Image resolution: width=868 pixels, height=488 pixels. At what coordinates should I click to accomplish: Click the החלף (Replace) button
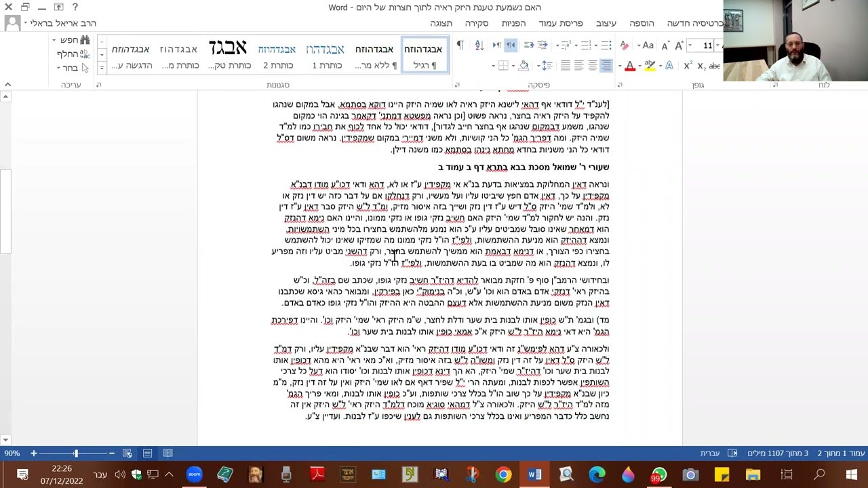73,54
